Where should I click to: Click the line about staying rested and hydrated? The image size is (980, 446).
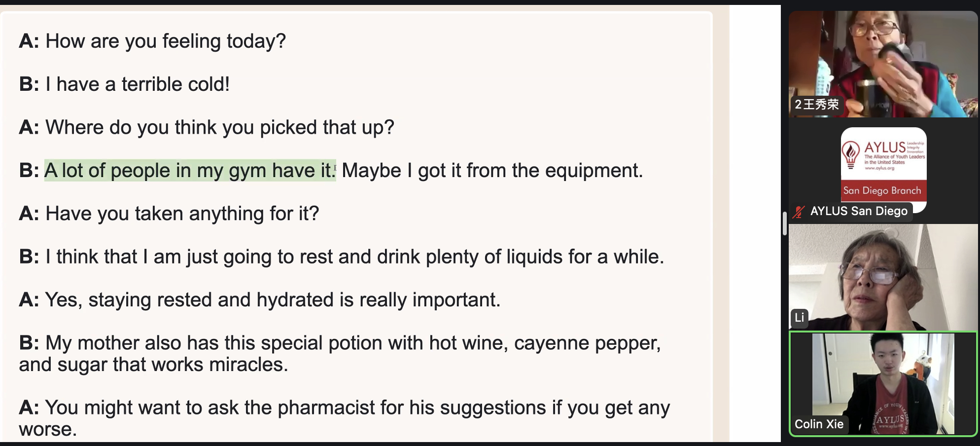coord(273,300)
